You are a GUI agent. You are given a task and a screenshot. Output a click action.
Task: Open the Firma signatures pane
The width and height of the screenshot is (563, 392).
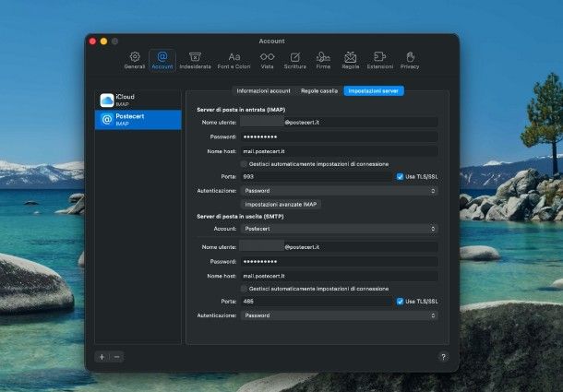pyautogui.click(x=323, y=60)
